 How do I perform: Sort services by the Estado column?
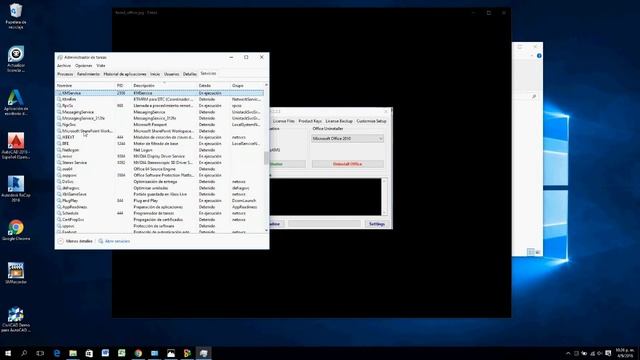click(x=213, y=86)
